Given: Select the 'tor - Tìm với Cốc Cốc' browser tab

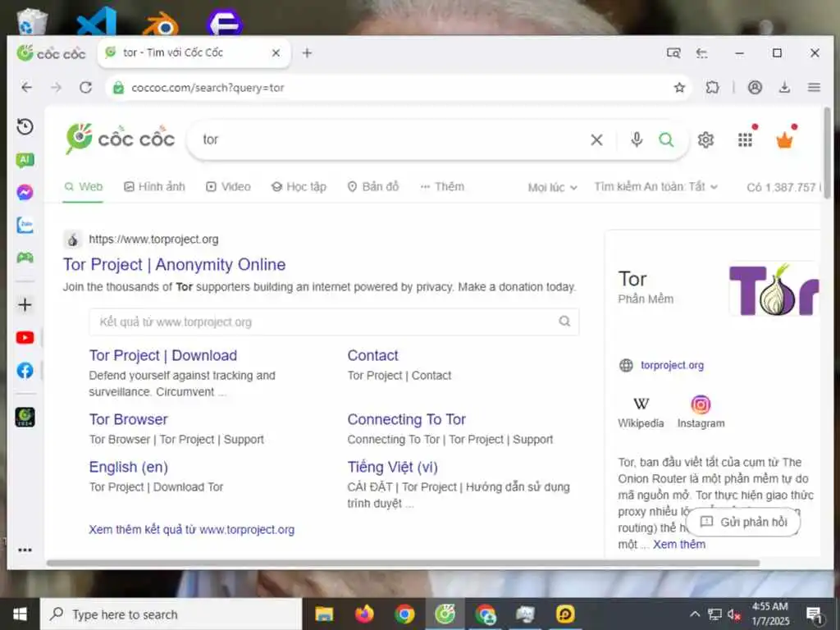Looking at the screenshot, I should click(194, 52).
